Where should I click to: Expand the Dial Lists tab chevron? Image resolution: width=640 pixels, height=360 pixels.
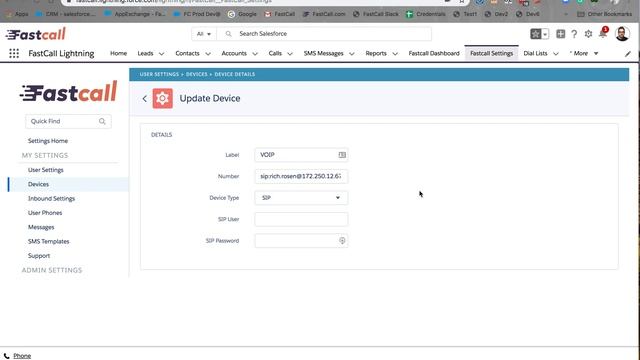556,53
